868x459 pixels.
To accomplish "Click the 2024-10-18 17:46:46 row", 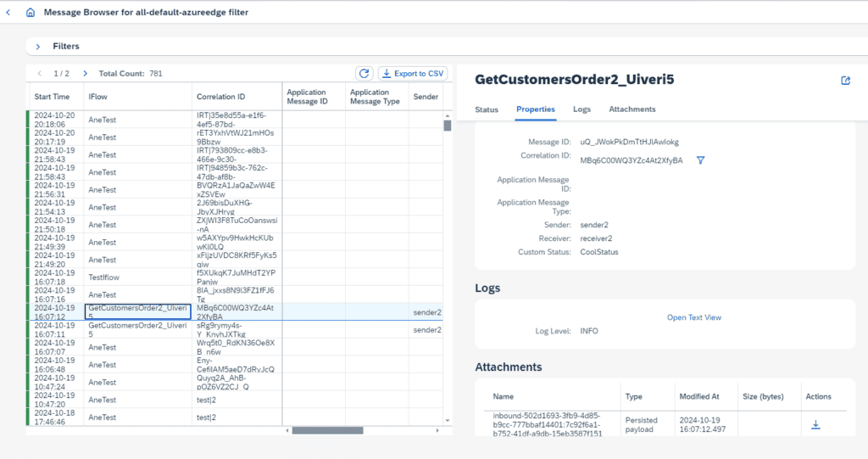I will point(235,417).
